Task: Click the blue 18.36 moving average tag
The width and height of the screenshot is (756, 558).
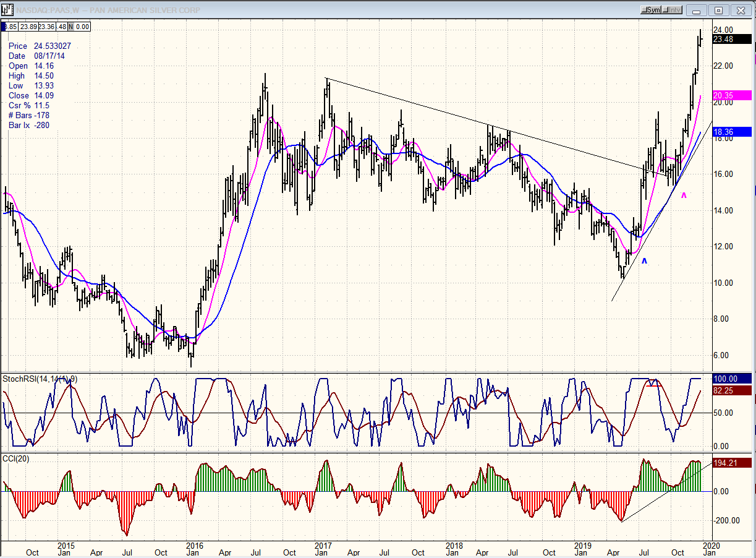Action: (731, 132)
